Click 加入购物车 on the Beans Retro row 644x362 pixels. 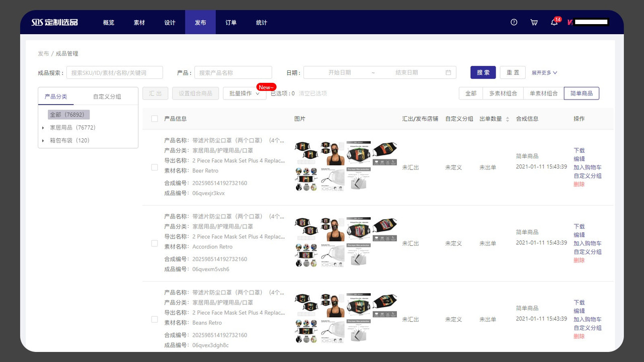(587, 319)
